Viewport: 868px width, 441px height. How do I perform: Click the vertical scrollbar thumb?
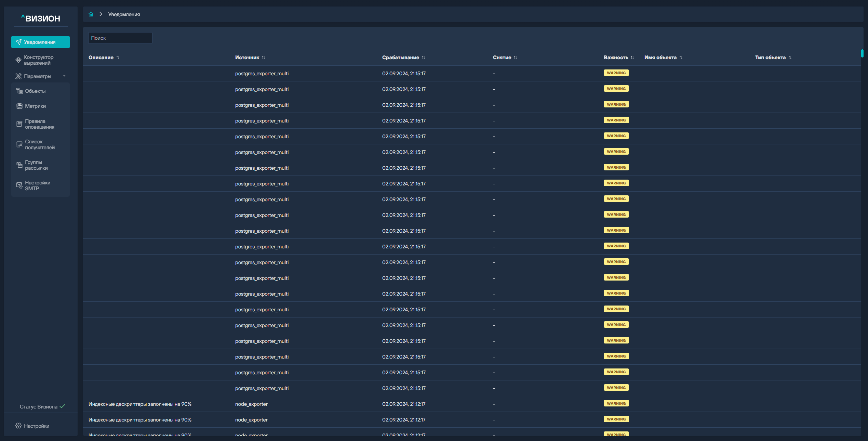click(862, 53)
